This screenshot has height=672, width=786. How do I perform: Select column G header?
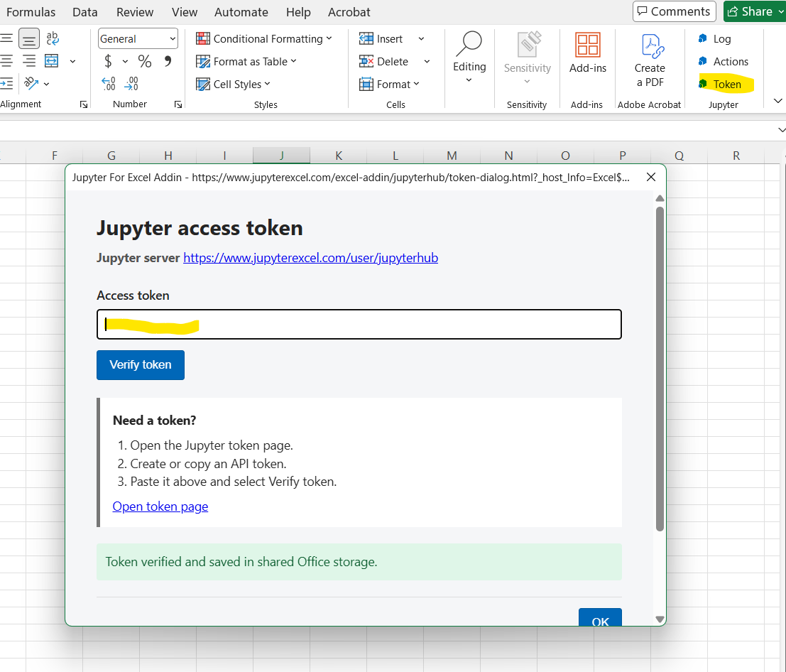[111, 156]
